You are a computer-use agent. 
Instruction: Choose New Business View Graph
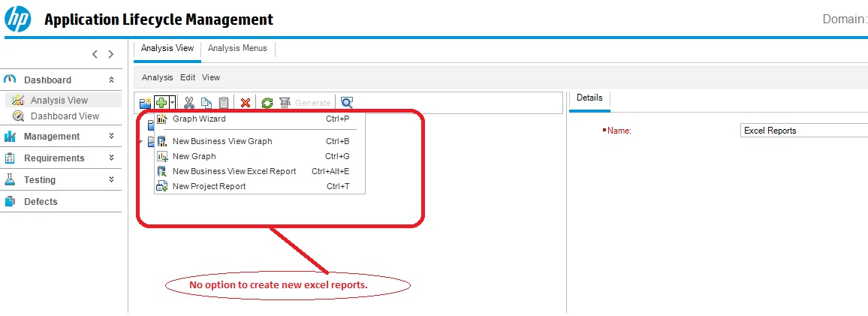[260, 141]
